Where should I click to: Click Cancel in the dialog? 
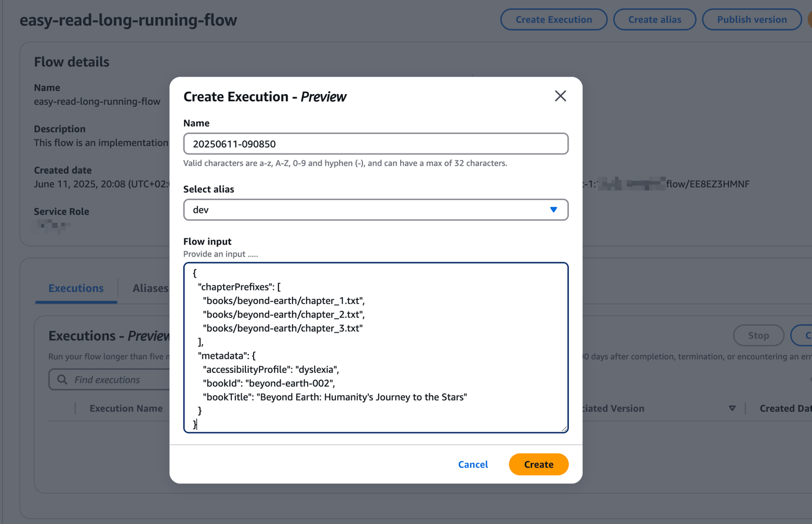click(x=472, y=464)
